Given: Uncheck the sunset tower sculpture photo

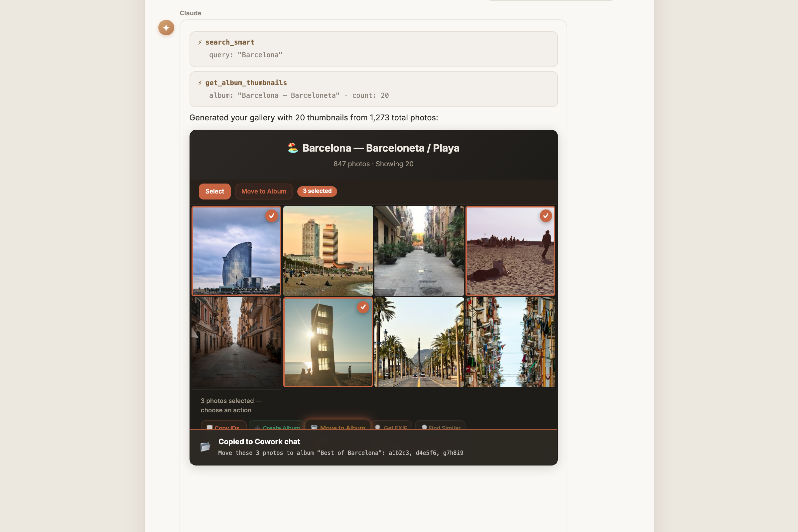Looking at the screenshot, I should pos(363,307).
